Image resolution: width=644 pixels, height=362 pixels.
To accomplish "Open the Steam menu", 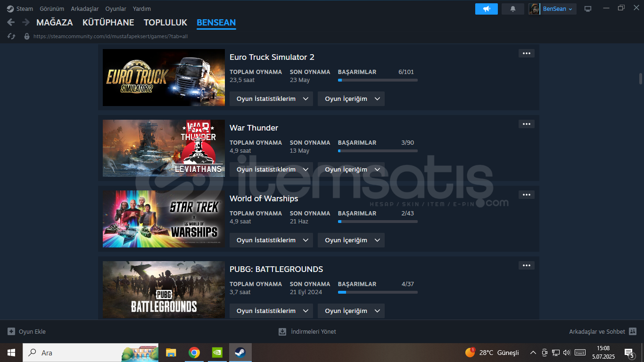I will pos(25,9).
